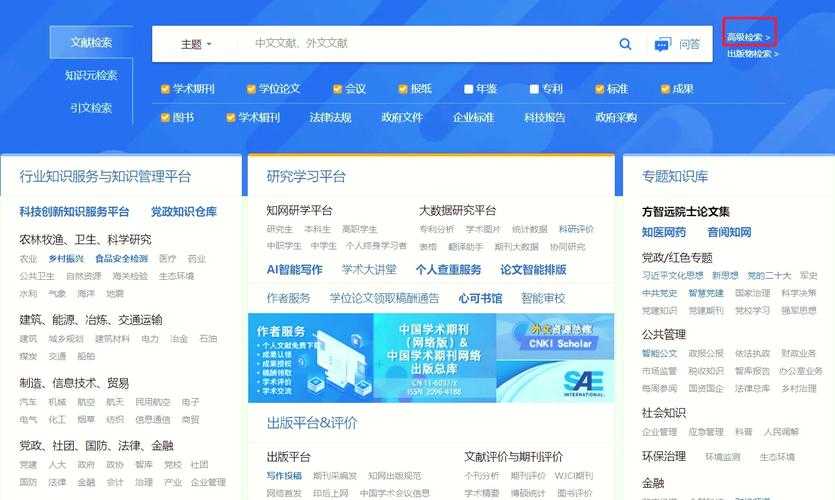Screen dimensions: 835x500
Task: Uncheck the 标准 checkbox
Action: coord(599,89)
